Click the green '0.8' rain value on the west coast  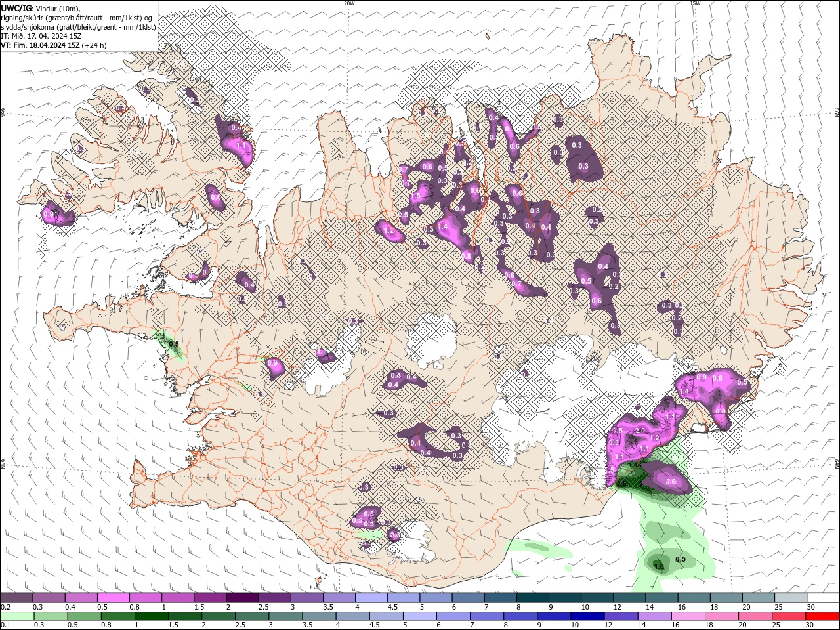click(174, 344)
